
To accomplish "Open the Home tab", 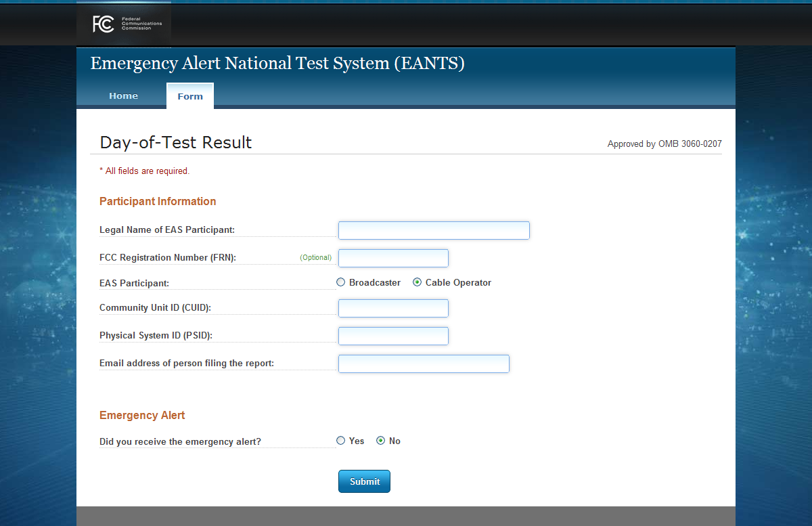I will (123, 96).
